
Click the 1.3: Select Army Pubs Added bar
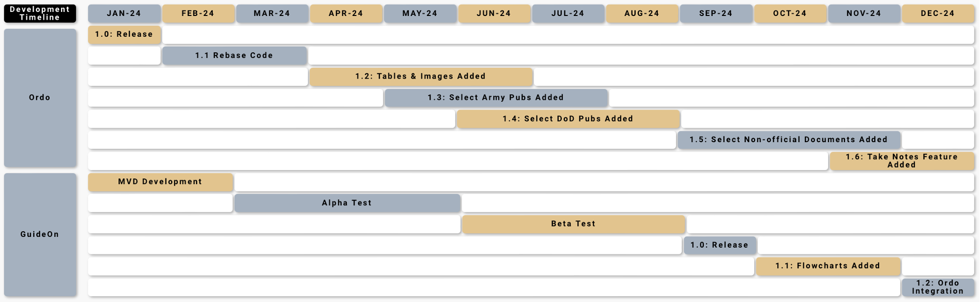(496, 98)
